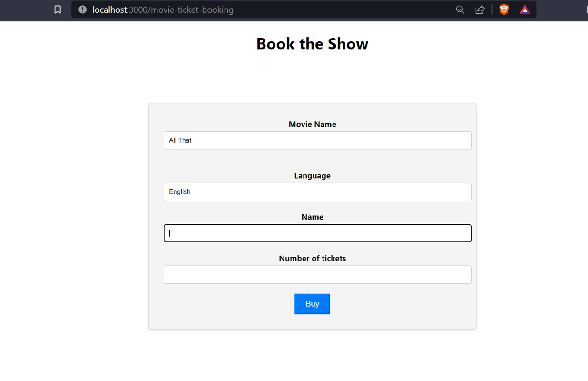Image resolution: width=588 pixels, height=381 pixels.
Task: Click the share page icon
Action: tap(480, 10)
